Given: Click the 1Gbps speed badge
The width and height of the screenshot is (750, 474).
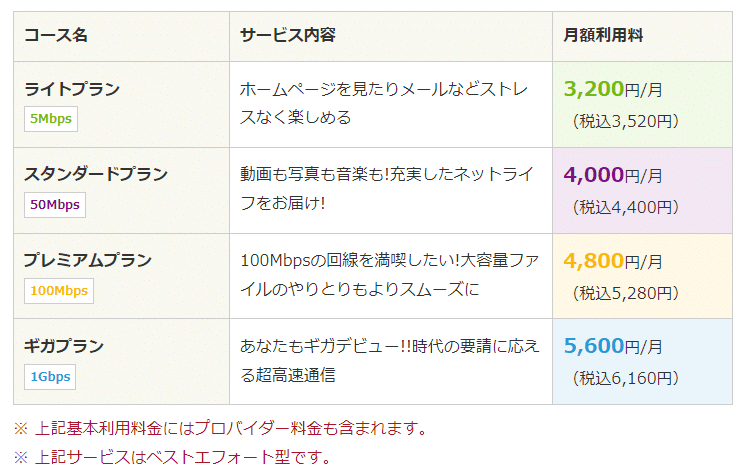Looking at the screenshot, I should [x=50, y=377].
